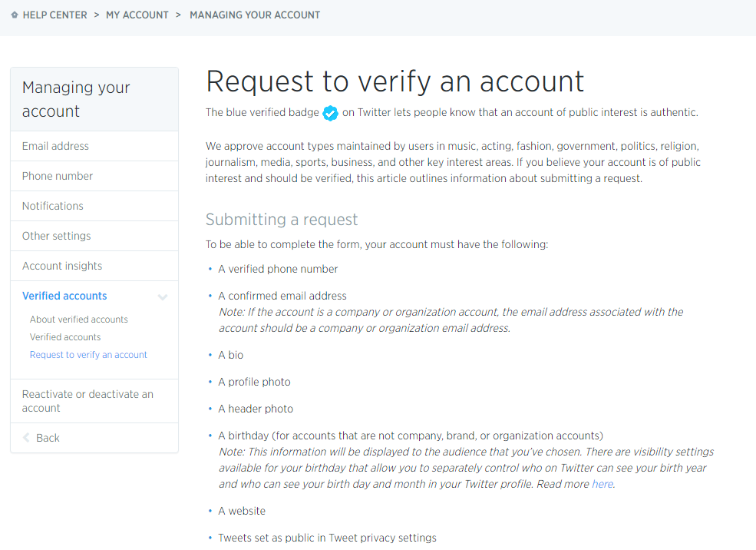
Task: Open the Notifications section
Action: click(52, 205)
